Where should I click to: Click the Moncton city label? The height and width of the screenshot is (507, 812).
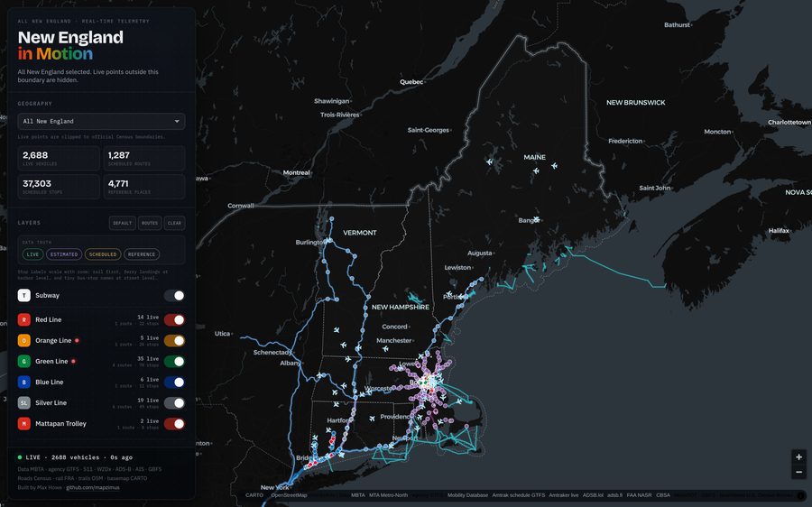click(x=717, y=132)
